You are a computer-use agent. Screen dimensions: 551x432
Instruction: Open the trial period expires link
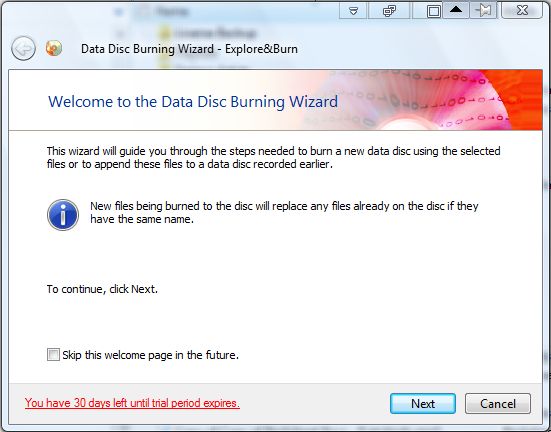[132, 403]
